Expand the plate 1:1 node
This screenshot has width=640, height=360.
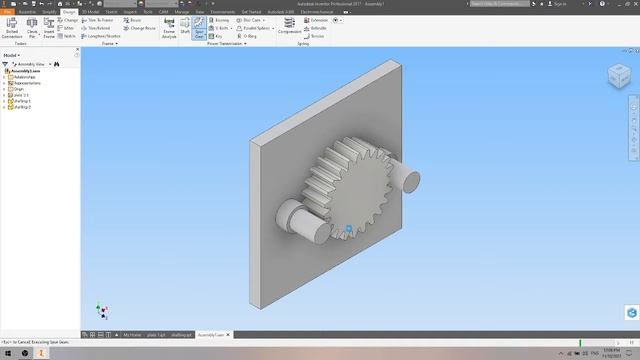click(x=4, y=95)
